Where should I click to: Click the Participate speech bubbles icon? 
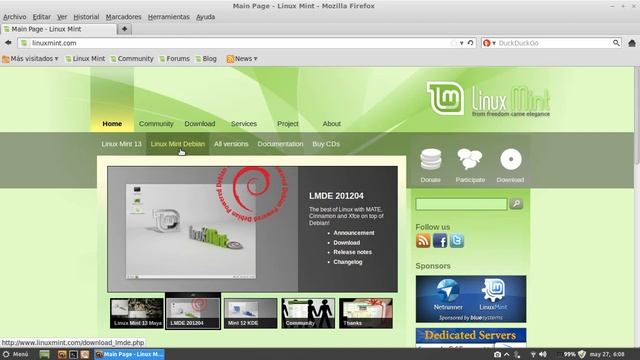coord(470,159)
